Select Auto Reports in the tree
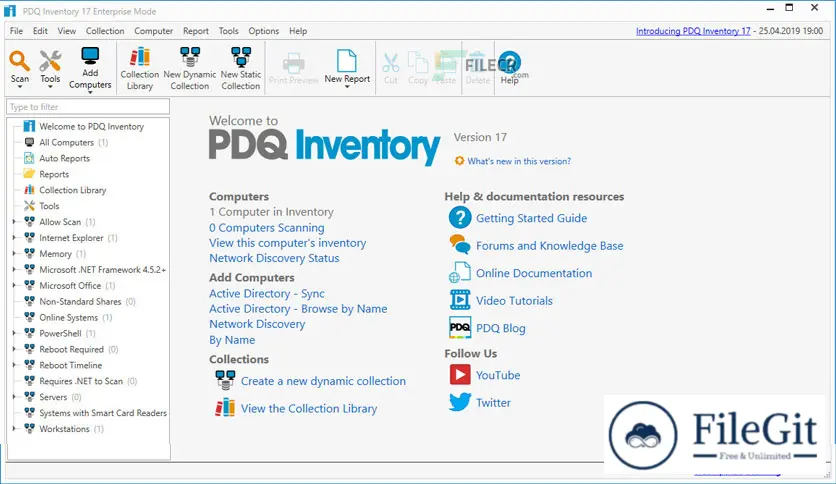836x484 pixels. 64,158
